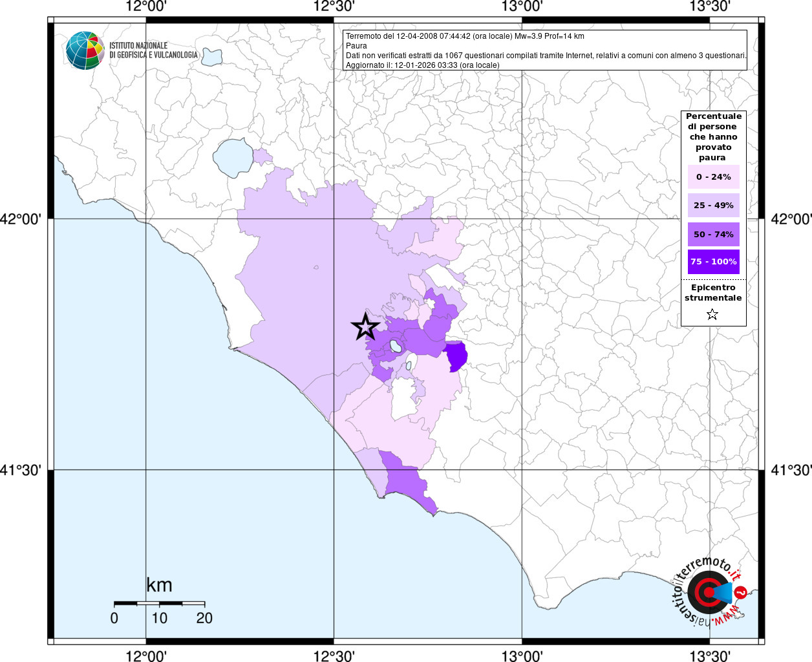This screenshot has height=662, width=812.
Task: Click the top 13°30' longitude label
Action: point(710,7)
